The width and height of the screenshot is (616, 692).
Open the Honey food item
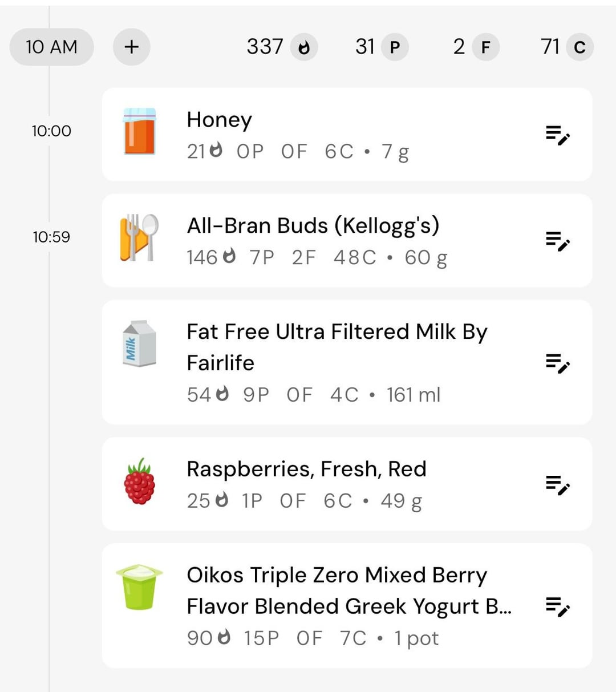tap(347, 135)
